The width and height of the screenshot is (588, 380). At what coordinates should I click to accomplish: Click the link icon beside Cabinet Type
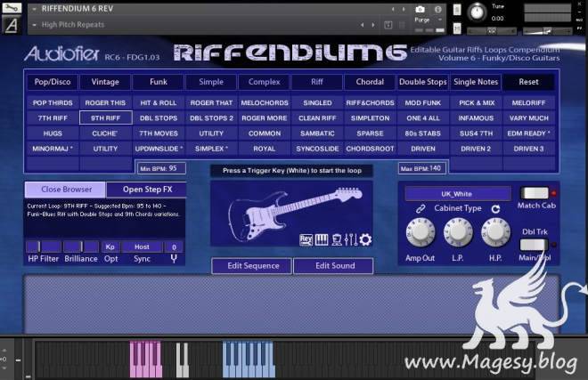[421, 209]
